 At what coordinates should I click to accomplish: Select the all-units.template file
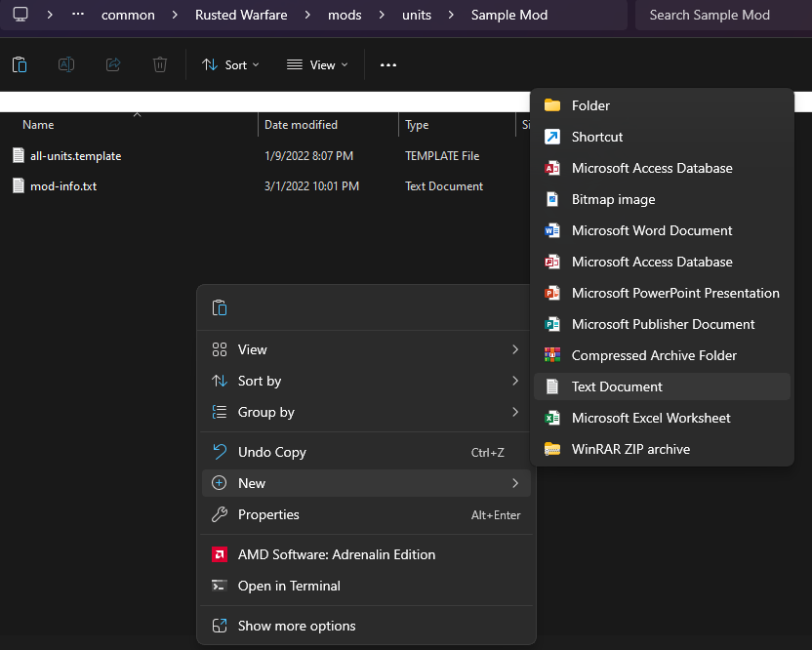coord(75,155)
